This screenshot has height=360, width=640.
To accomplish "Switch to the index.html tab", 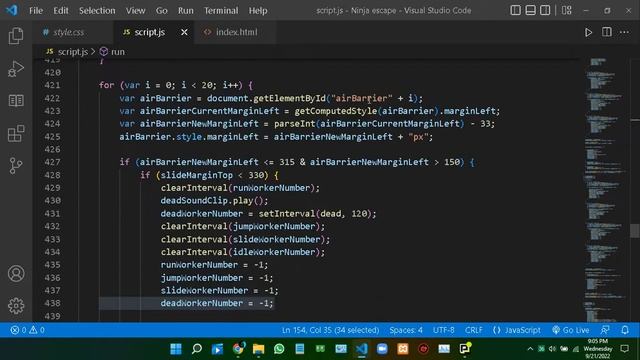I will [x=237, y=32].
